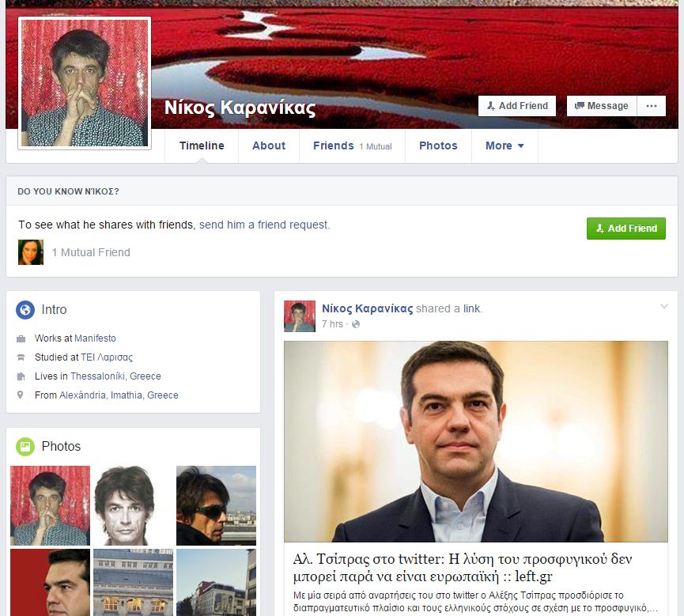Open the red-curtain photo thumbnail in Photos
This screenshot has height=616, width=684.
click(50, 505)
